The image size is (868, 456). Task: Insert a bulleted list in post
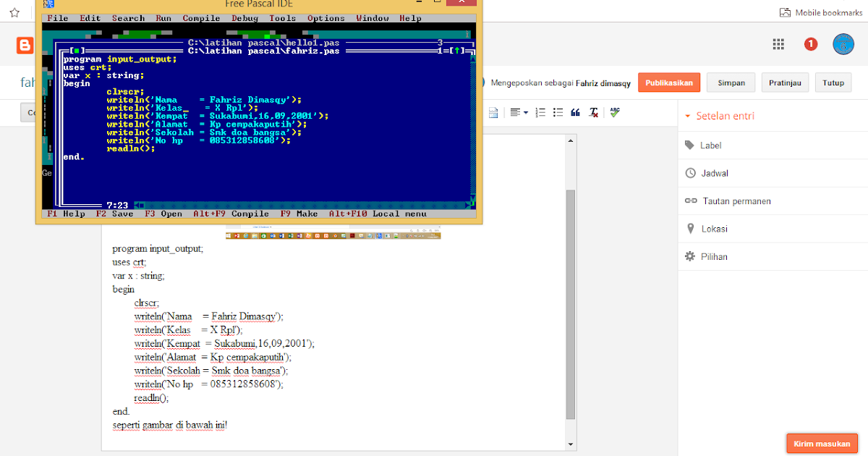pyautogui.click(x=558, y=112)
